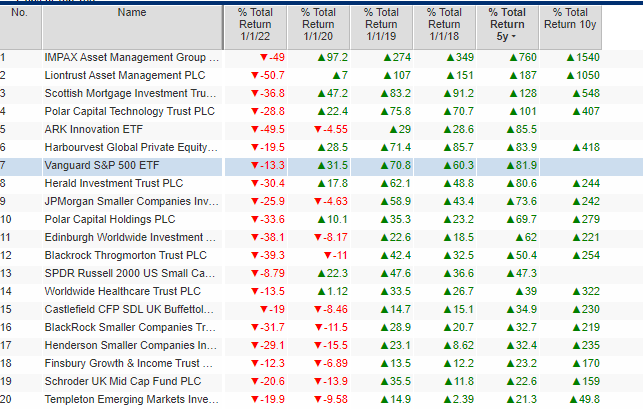Viewport: 643px width, 409px height.
Task: Click Polar Capital Holdings 5y return 69.7
Action: coord(522,219)
